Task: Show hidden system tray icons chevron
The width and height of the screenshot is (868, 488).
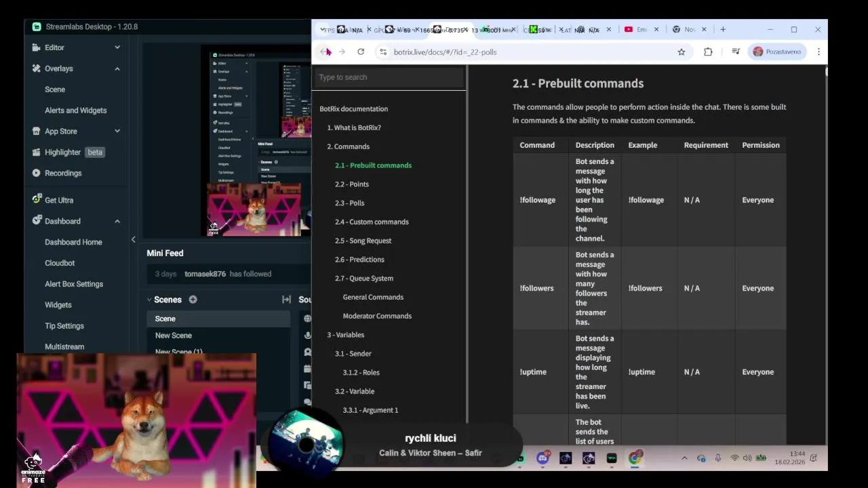Action: click(x=684, y=459)
